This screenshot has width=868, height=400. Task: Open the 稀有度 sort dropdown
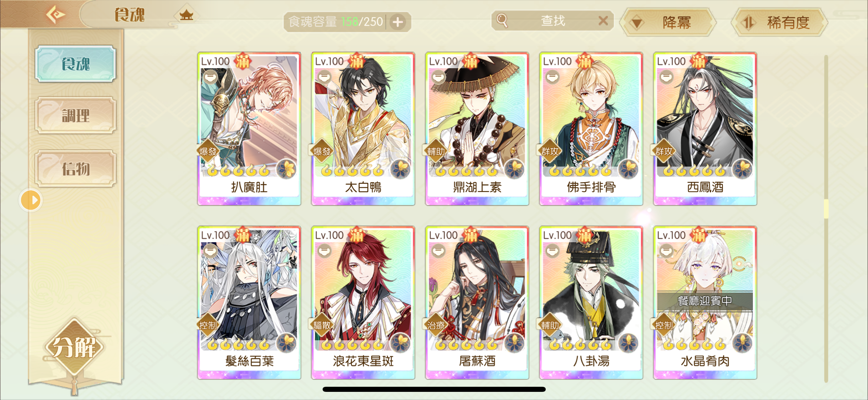[779, 22]
